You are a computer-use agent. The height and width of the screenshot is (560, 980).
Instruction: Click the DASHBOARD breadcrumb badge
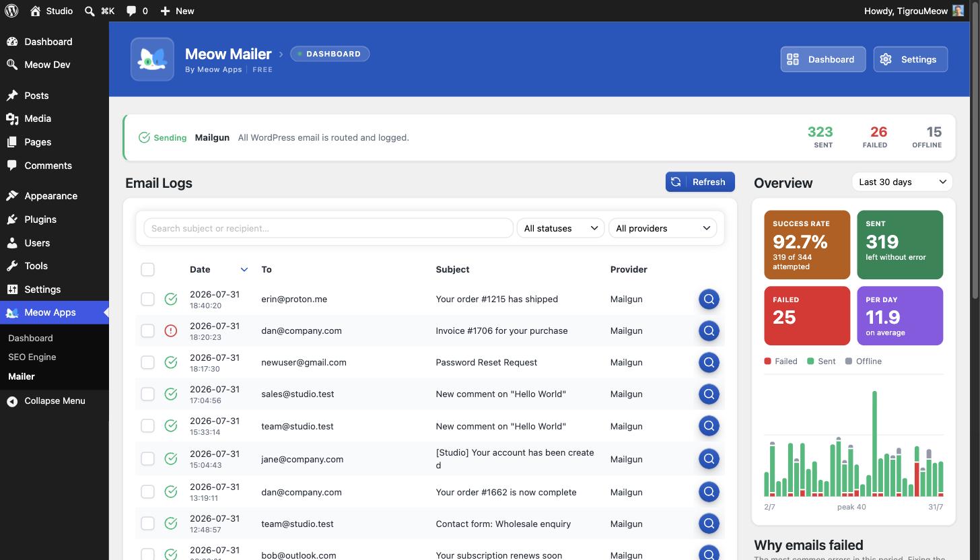[330, 54]
